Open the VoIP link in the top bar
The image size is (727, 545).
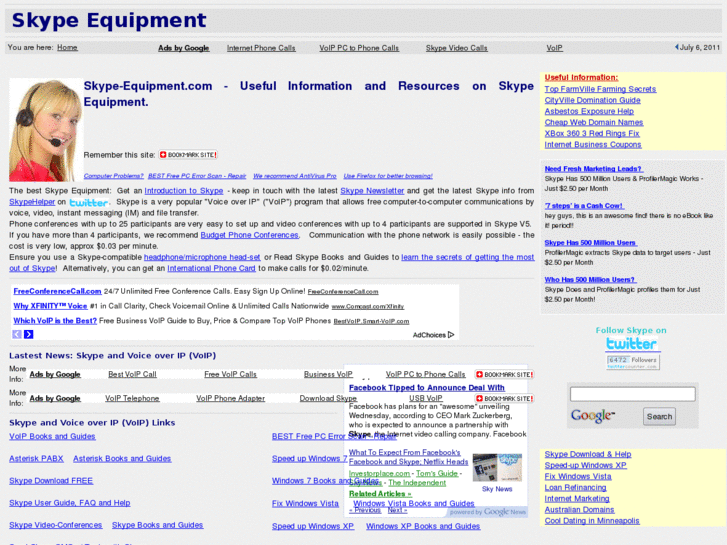(x=555, y=48)
